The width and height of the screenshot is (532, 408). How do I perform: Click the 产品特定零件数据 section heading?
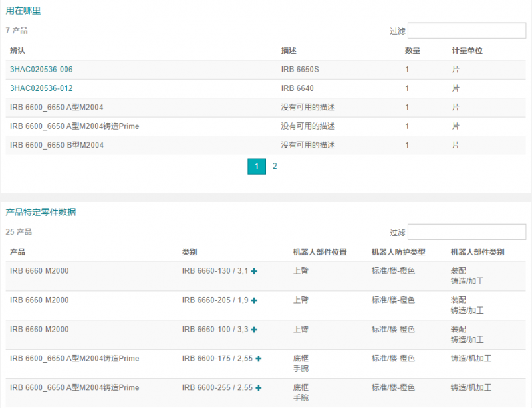(41, 213)
